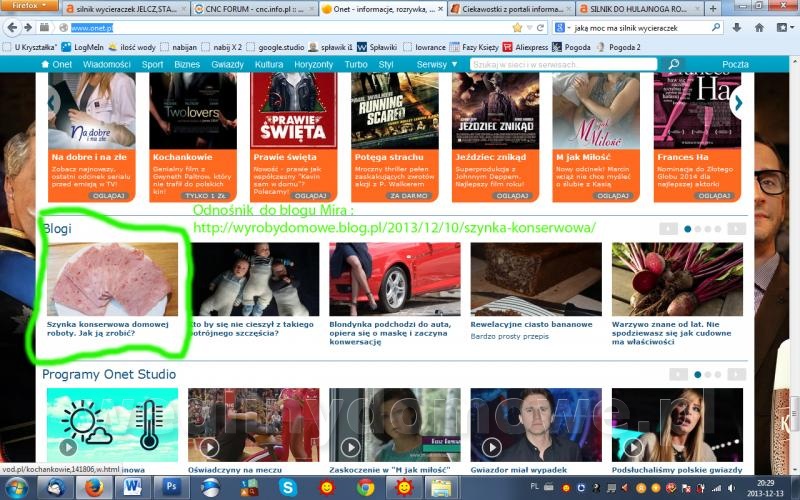Open Google Chrome from the taskbar
Image resolution: width=800 pixels, height=500 pixels.
[365, 488]
